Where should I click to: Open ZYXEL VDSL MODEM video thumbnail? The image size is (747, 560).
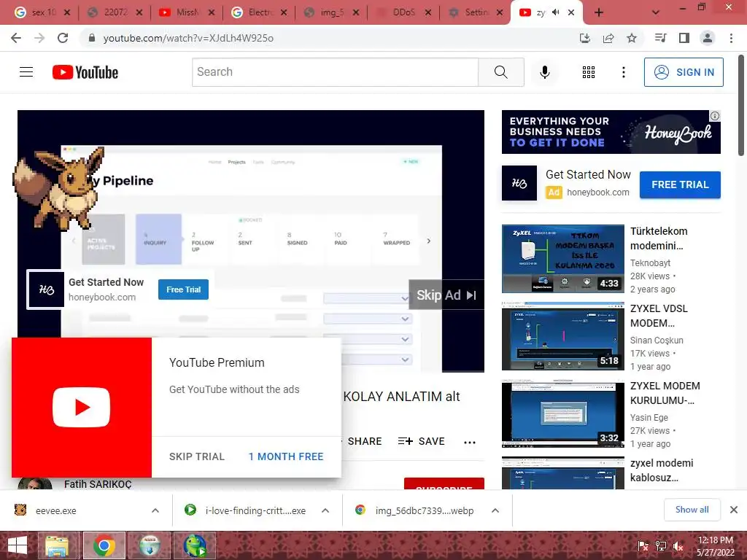pyautogui.click(x=562, y=336)
